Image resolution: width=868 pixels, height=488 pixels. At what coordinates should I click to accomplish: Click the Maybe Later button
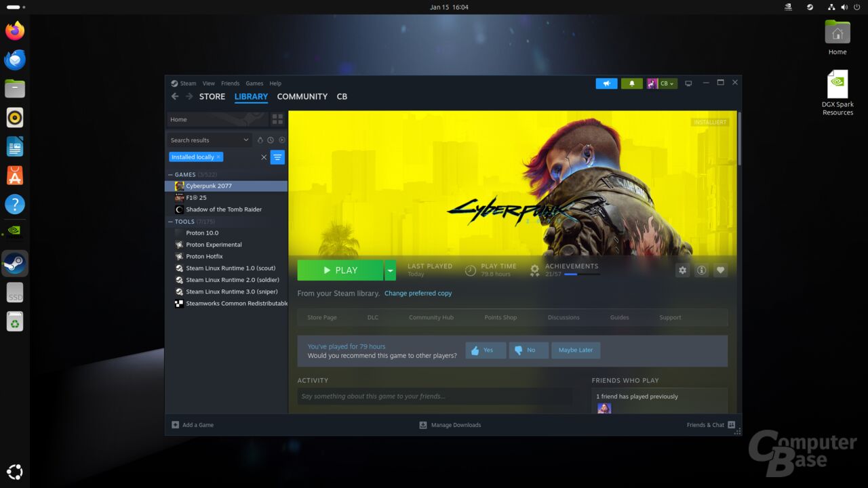pyautogui.click(x=576, y=350)
